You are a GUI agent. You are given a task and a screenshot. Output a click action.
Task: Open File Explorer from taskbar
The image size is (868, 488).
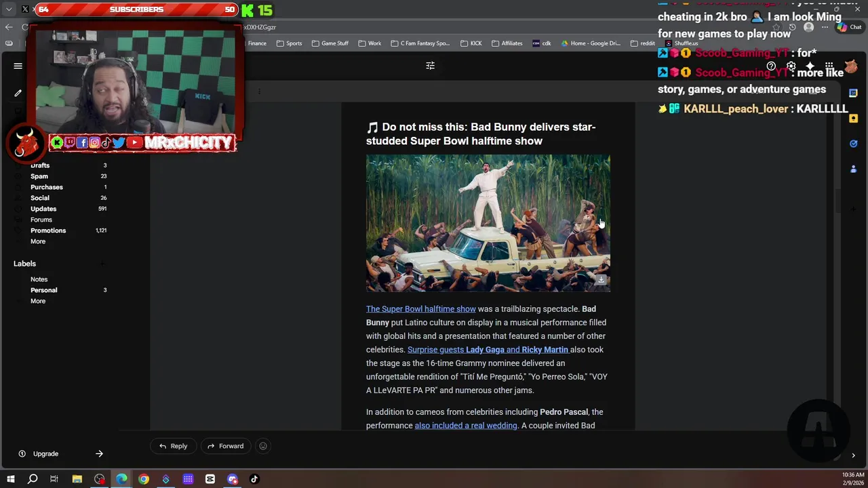coord(77,479)
